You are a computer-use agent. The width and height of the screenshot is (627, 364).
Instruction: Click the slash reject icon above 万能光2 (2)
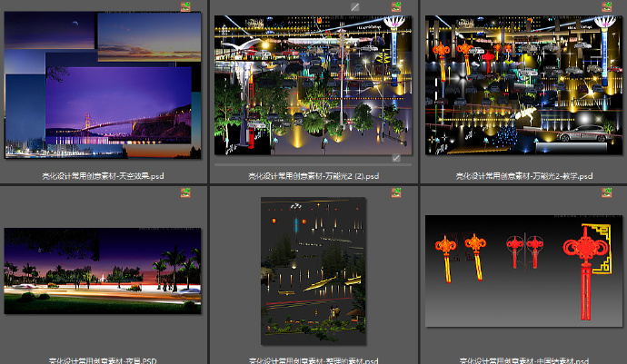355,6
